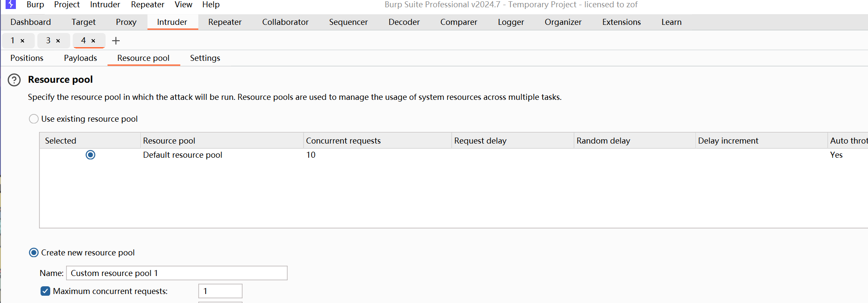The width and height of the screenshot is (868, 303).
Task: Select Intruder attack tab 3
Action: pos(49,41)
